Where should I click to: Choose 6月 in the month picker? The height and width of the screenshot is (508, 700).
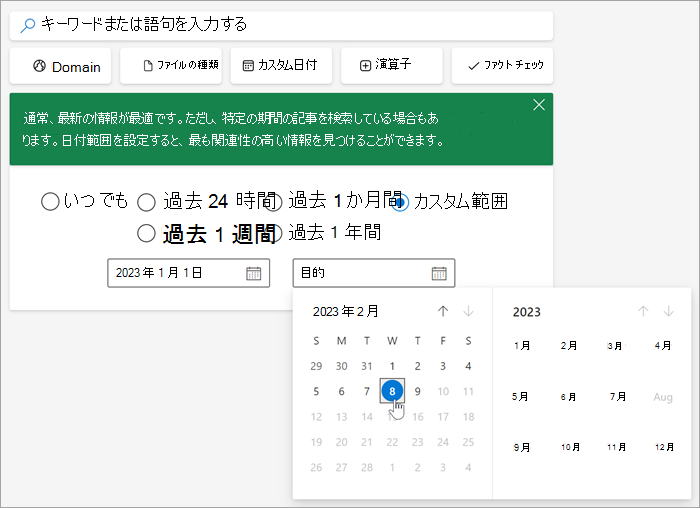568,396
